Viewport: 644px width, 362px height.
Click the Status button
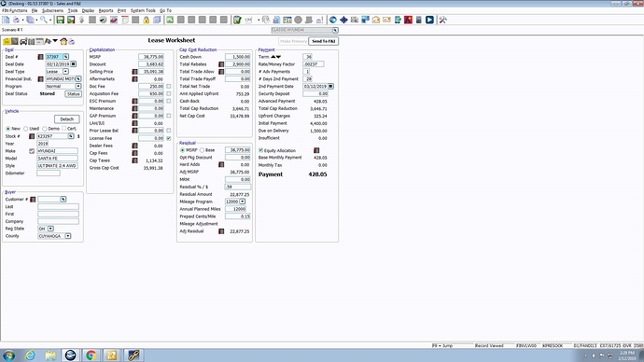pyautogui.click(x=73, y=94)
